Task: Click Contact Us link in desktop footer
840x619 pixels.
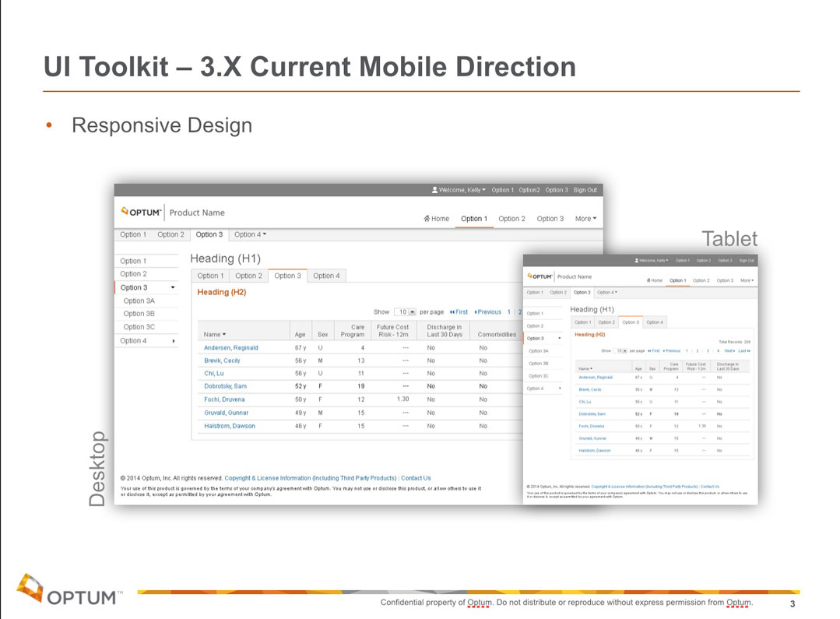Action: point(416,478)
